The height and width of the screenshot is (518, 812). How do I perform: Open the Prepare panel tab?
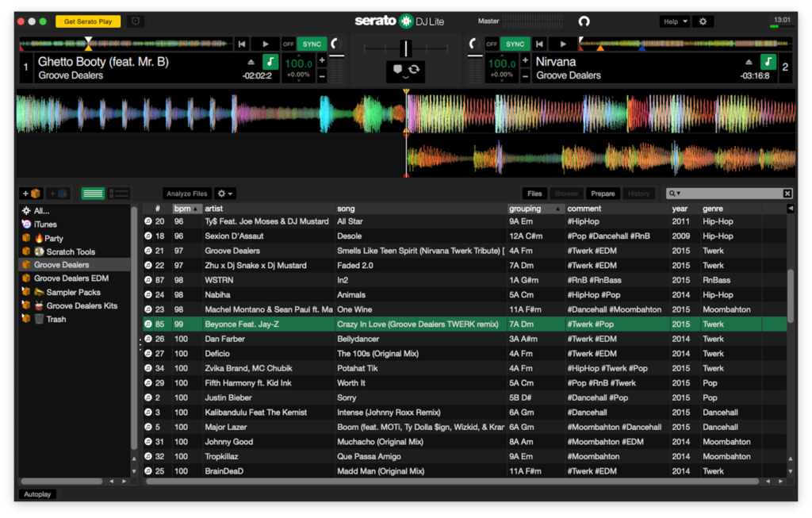tap(603, 194)
